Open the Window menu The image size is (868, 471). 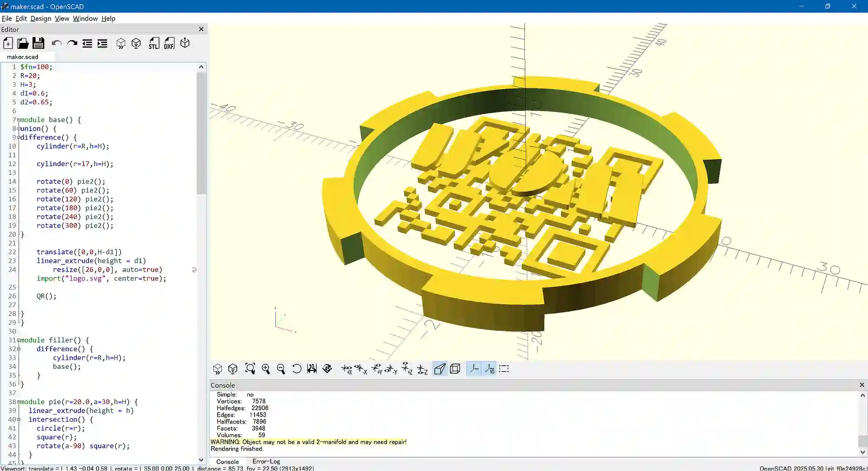pos(85,19)
